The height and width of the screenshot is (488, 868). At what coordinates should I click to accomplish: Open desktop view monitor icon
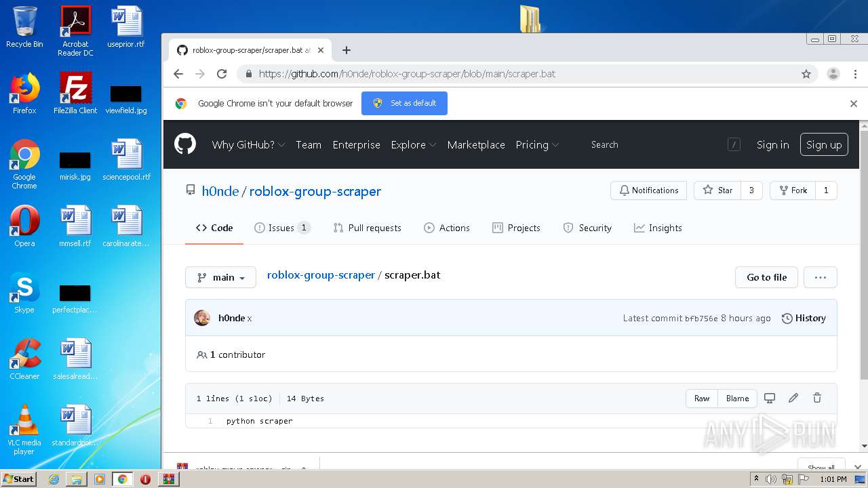(x=770, y=399)
